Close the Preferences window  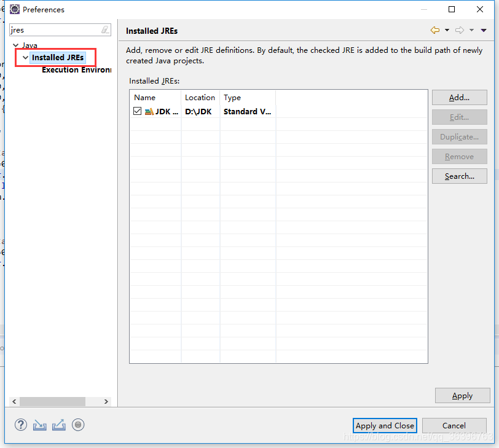[x=480, y=9]
